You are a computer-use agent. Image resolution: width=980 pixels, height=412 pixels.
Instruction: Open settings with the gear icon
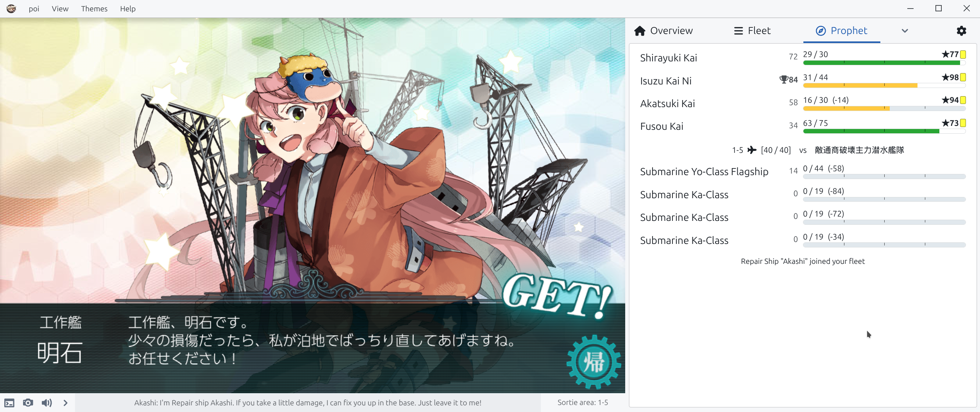click(x=961, y=30)
